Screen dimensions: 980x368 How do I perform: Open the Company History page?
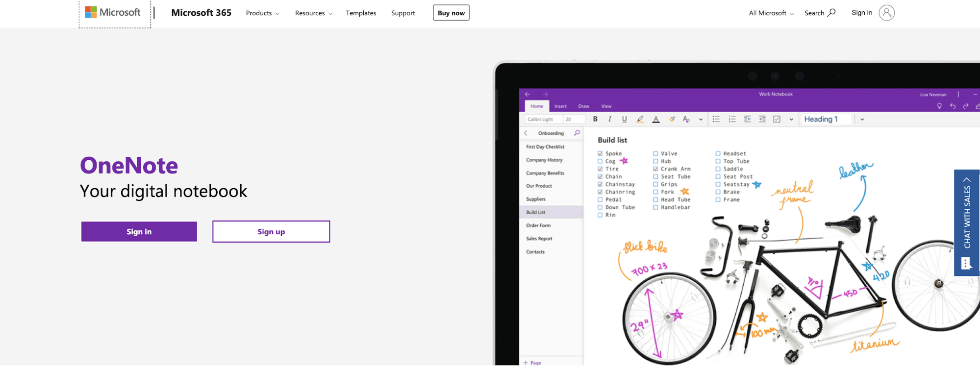544,160
